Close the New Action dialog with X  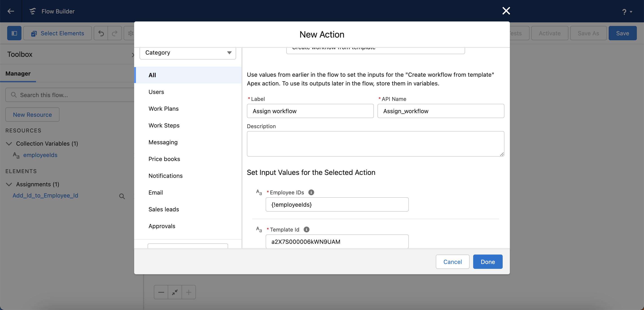[x=506, y=11]
